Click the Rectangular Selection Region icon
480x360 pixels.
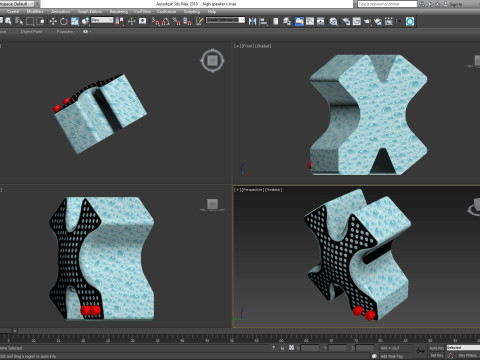tap(30, 22)
